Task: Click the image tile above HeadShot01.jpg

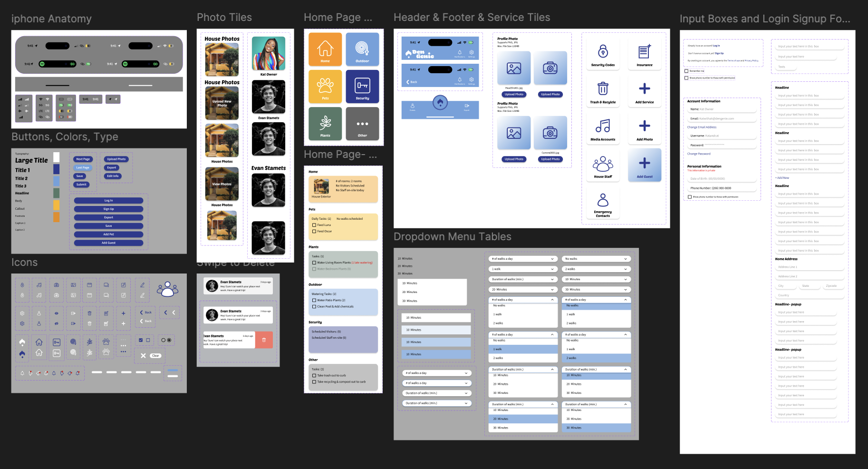Action: (x=514, y=68)
